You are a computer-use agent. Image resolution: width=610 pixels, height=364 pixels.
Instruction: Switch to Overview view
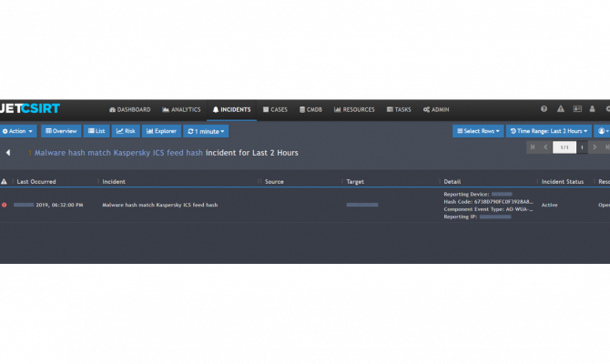click(61, 131)
